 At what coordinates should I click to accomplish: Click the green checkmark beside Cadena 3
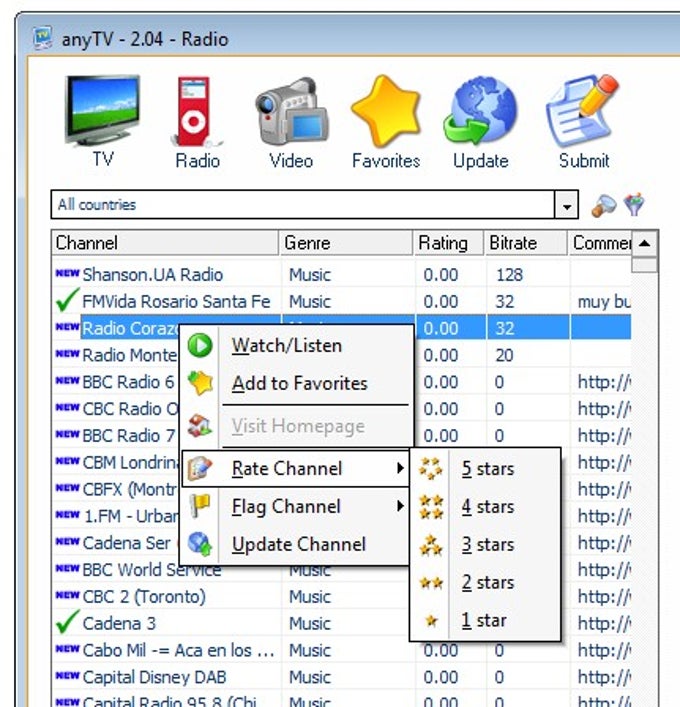[x=67, y=622]
